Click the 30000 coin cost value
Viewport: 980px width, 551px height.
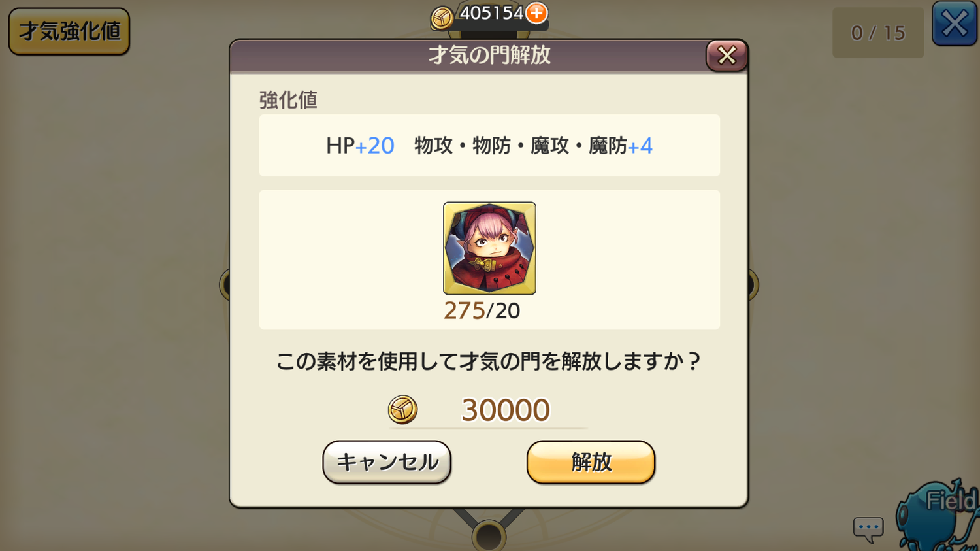point(505,410)
